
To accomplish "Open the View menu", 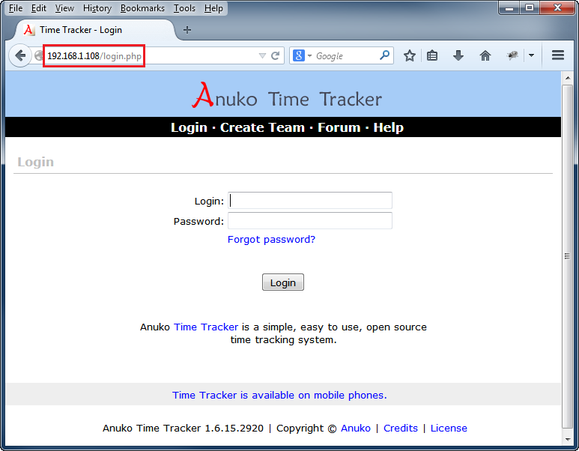I will coord(64,8).
